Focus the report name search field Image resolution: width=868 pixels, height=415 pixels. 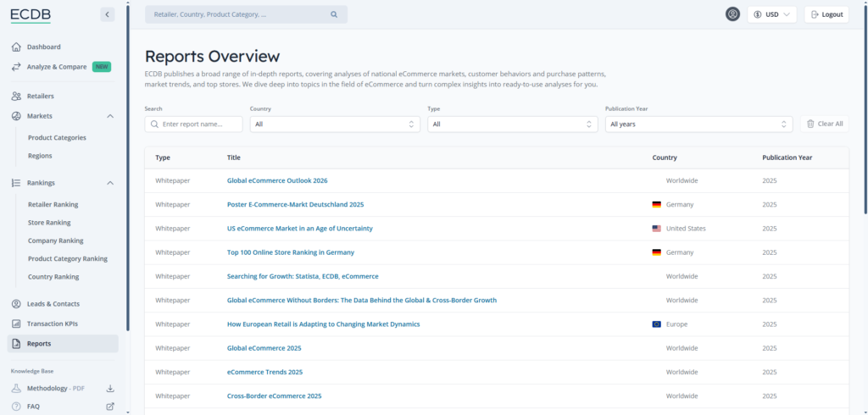pos(200,125)
